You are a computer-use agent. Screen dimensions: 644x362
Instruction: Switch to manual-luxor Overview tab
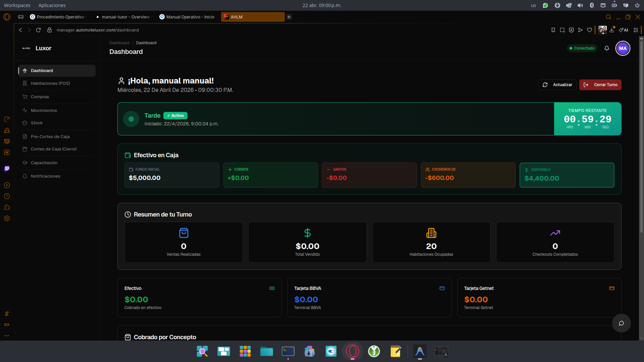pos(124,17)
